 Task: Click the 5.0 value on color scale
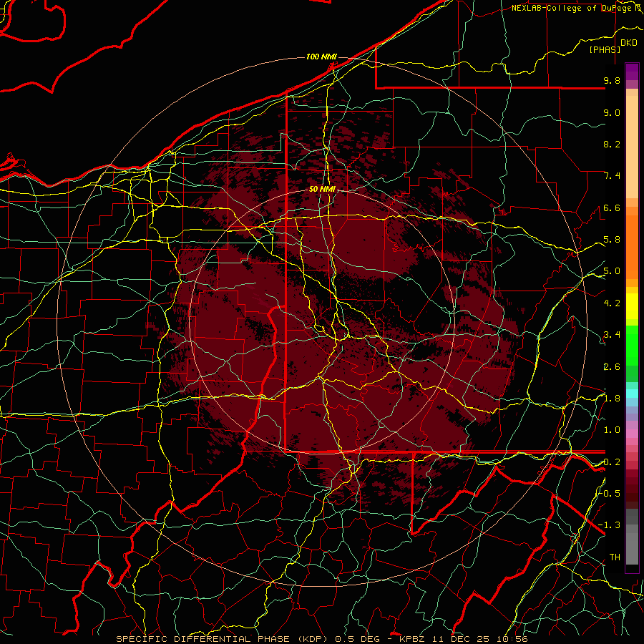pos(612,271)
